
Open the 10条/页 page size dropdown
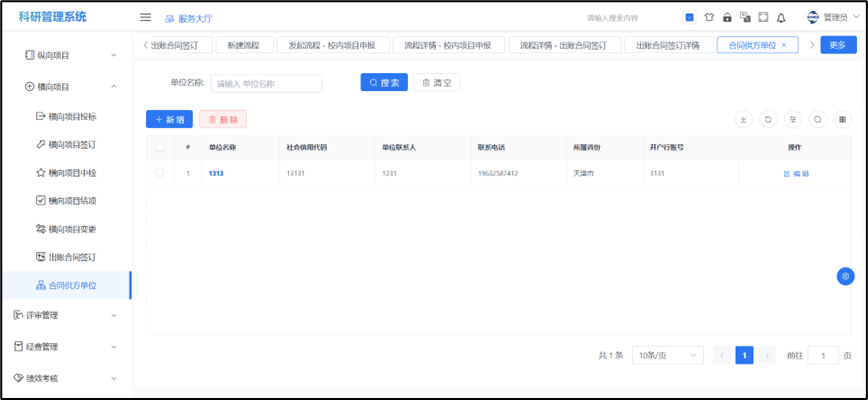point(664,355)
